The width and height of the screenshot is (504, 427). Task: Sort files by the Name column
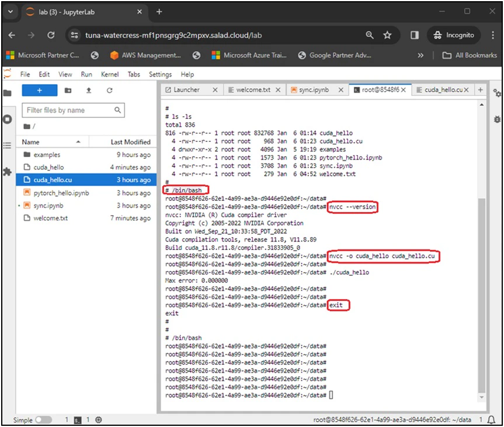click(x=31, y=142)
